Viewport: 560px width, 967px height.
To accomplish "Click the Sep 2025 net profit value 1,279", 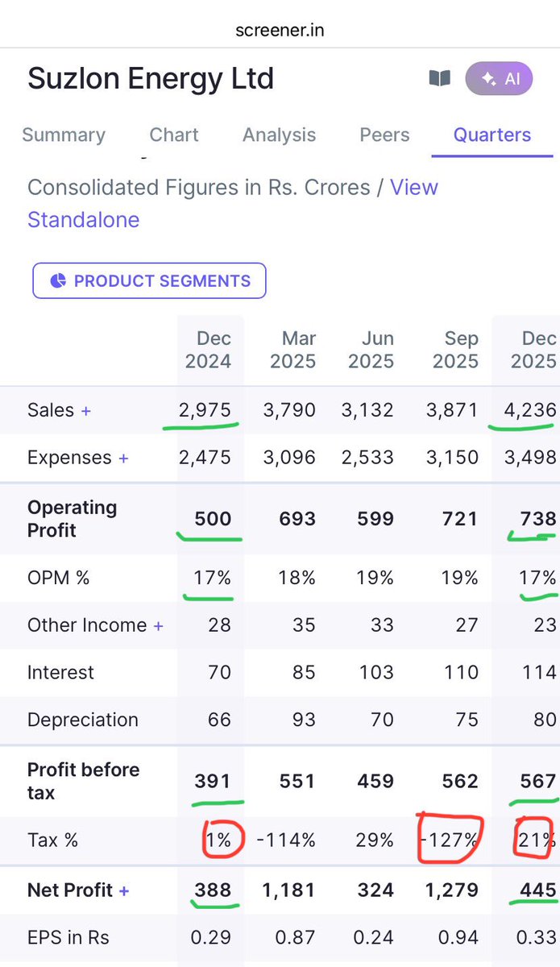I will click(450, 890).
